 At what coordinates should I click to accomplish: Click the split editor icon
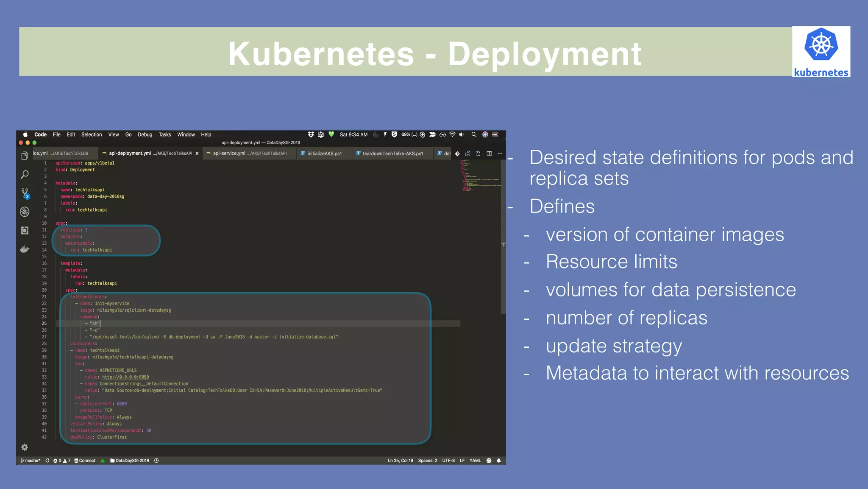[489, 154]
